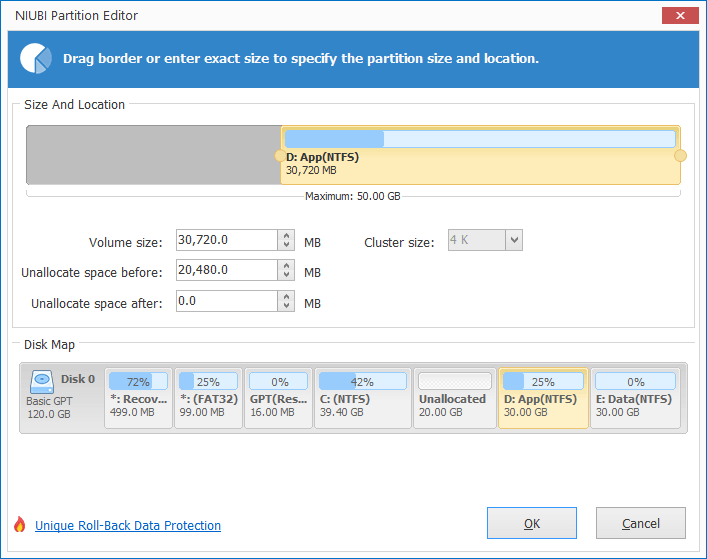
Task: Close the NIUBI Partition Editor dialog
Action: coord(680,15)
